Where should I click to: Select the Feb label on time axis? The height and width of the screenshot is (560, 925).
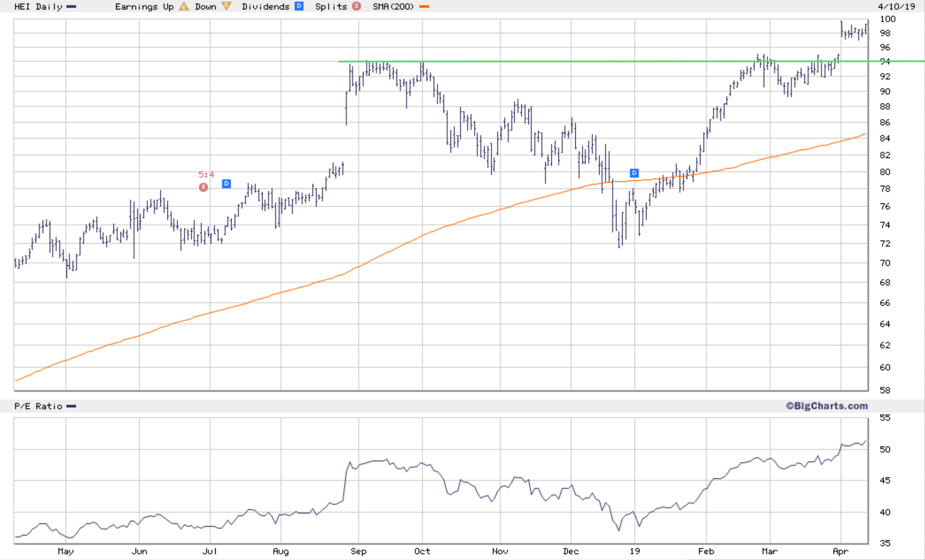(706, 551)
